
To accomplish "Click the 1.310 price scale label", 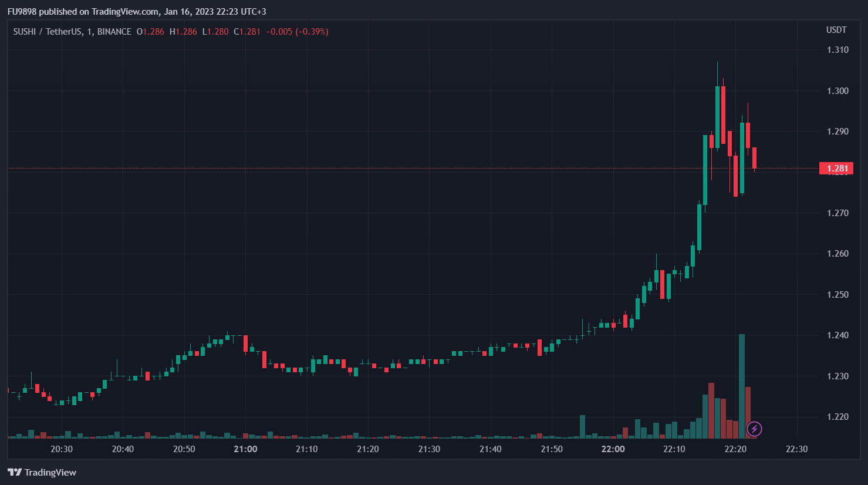I will 837,50.
